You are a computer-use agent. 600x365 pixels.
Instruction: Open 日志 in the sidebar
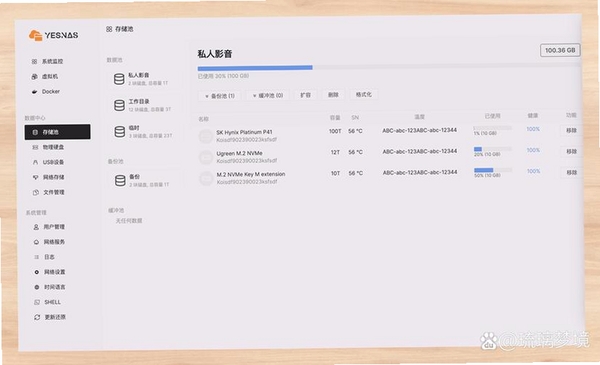(49, 257)
